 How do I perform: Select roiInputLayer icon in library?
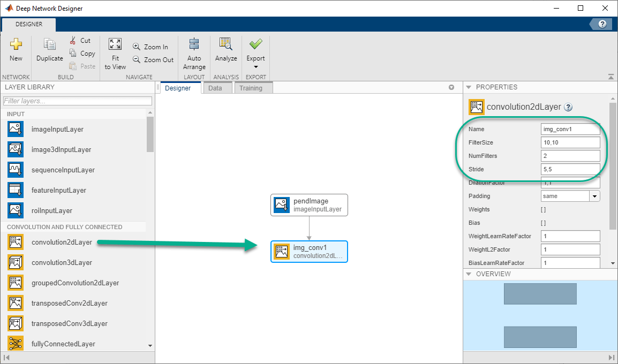tap(16, 210)
